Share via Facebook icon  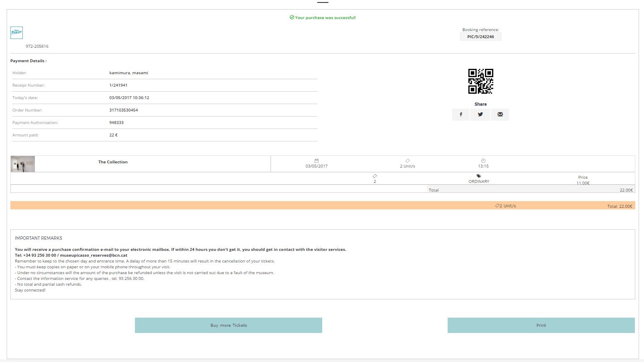click(x=461, y=114)
